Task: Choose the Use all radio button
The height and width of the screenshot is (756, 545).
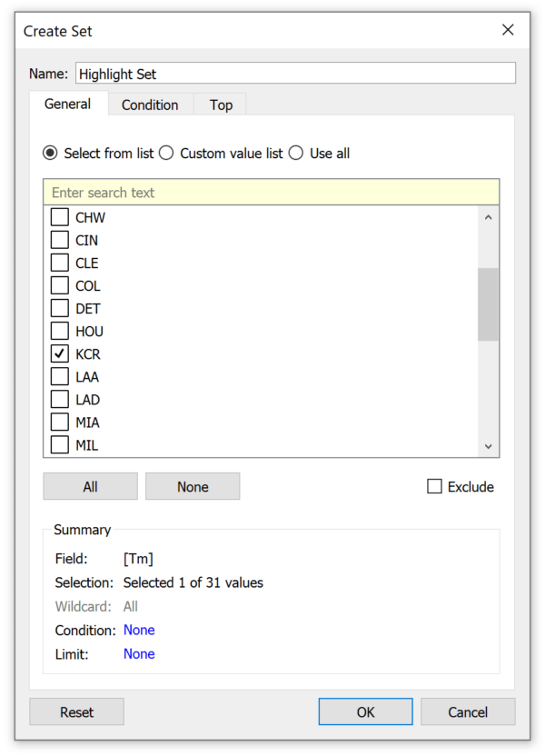Action: coord(296,153)
